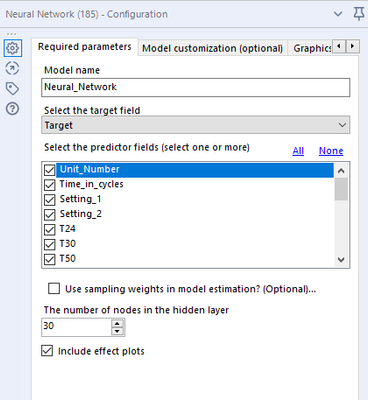Enable Use sampling weights in model estimation
The width and height of the screenshot is (368, 400).
pos(54,289)
